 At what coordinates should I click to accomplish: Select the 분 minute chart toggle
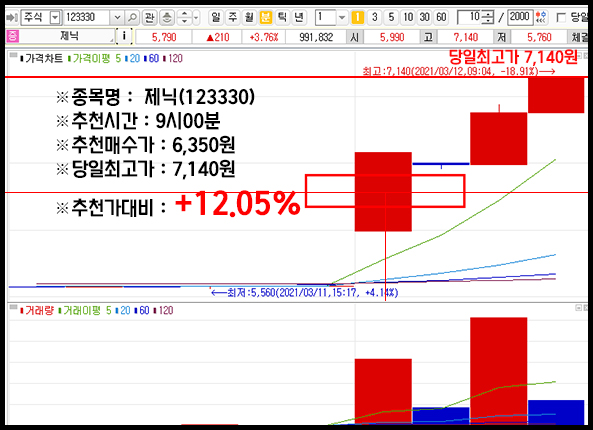pyautogui.click(x=266, y=17)
